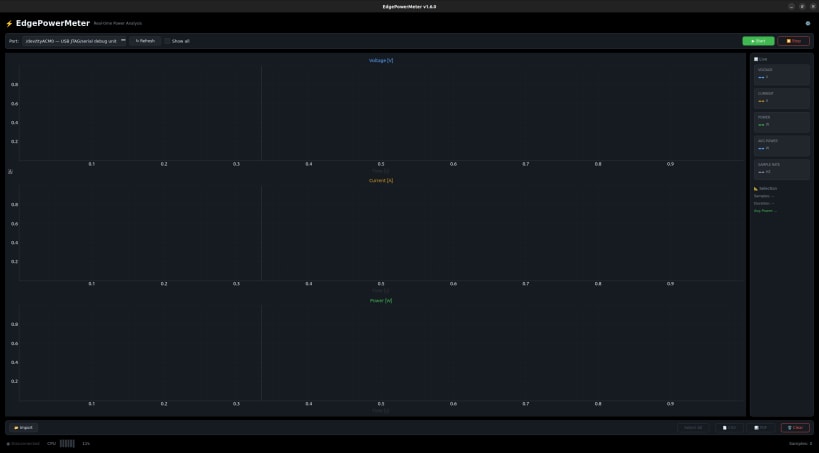Click the Disconnected status indicator

click(x=23, y=444)
